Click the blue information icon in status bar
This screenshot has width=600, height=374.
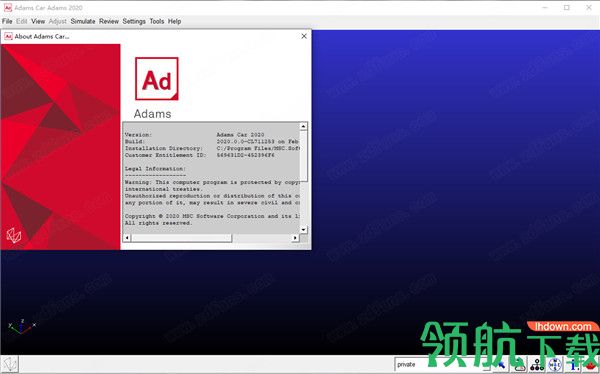click(x=572, y=364)
